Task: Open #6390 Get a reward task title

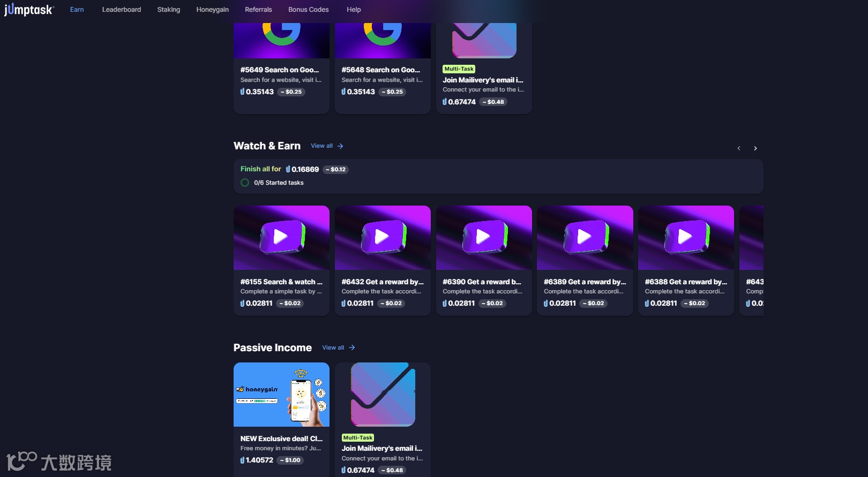Action: point(482,282)
